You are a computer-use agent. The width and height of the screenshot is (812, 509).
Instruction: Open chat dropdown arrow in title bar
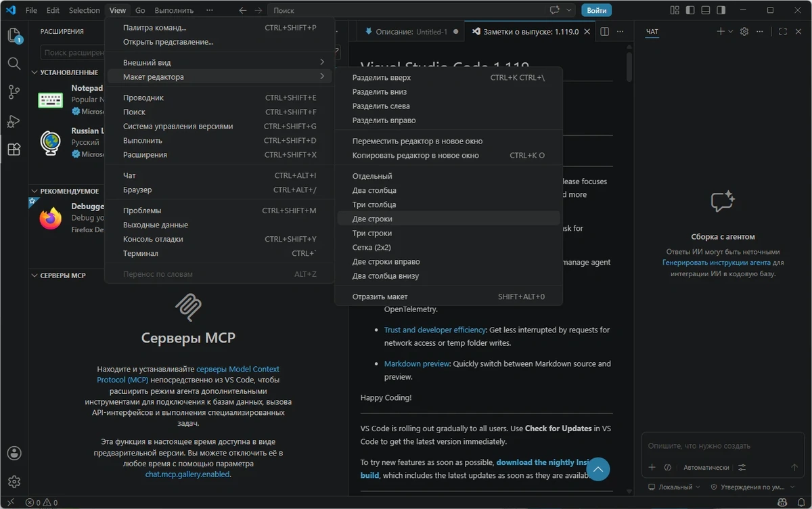pos(570,10)
